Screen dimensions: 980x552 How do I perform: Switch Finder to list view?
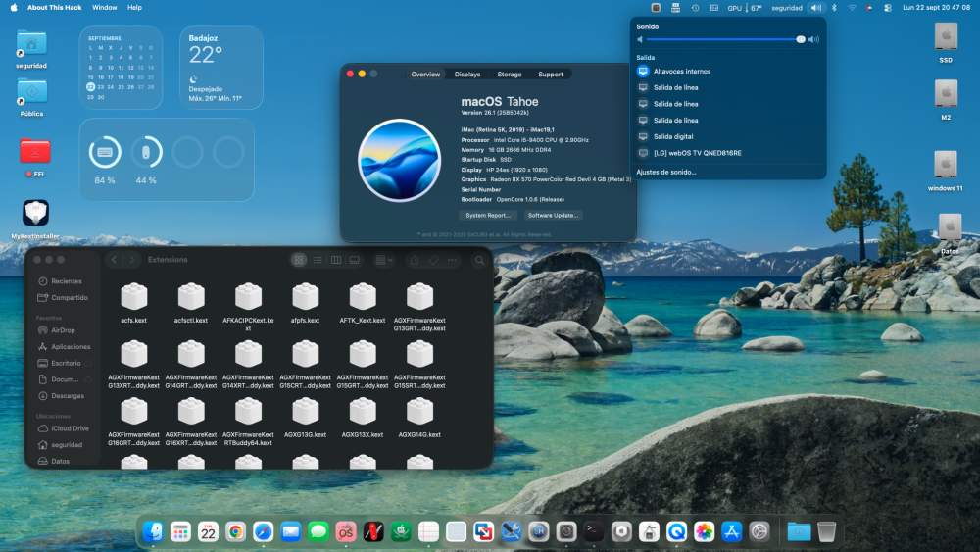(x=318, y=260)
